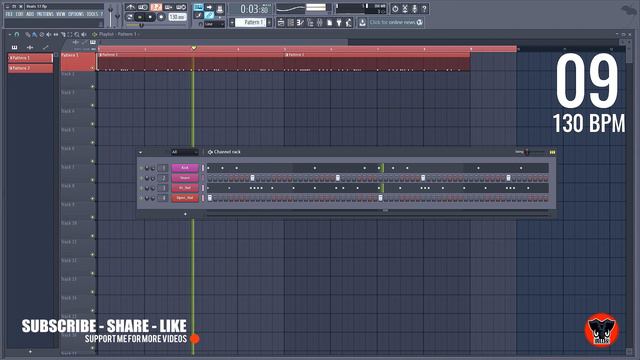640x360 pixels.
Task: Open the VIEW menu
Action: pyautogui.click(x=61, y=14)
